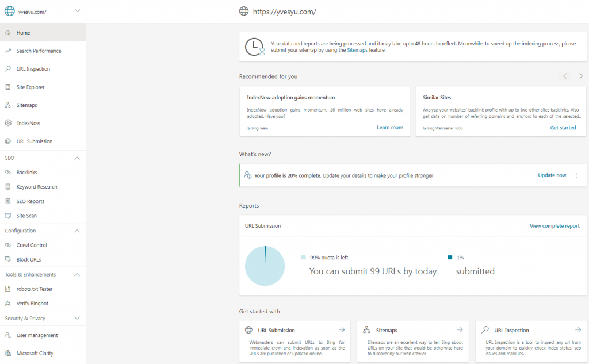Click the hourglass clock processing icon
Image resolution: width=589 pixels, height=364 pixels.
pyautogui.click(x=255, y=47)
